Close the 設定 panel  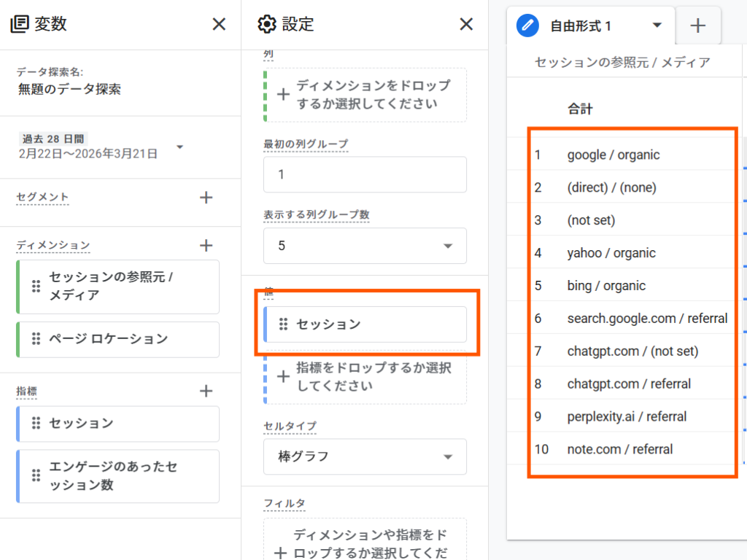(x=466, y=24)
